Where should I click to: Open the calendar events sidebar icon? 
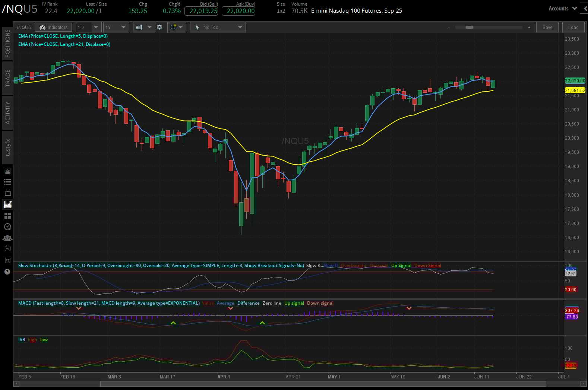click(7, 248)
